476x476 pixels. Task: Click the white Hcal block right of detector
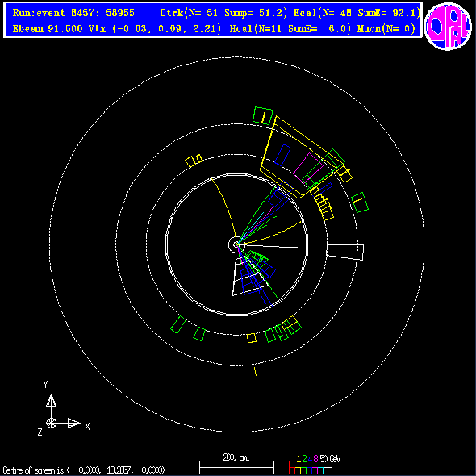coord(345,252)
